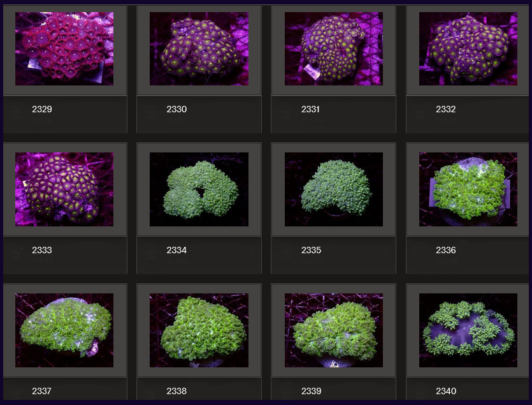Image resolution: width=532 pixels, height=405 pixels.
Task: Open image thumbnail for 2331
Action: [334, 48]
